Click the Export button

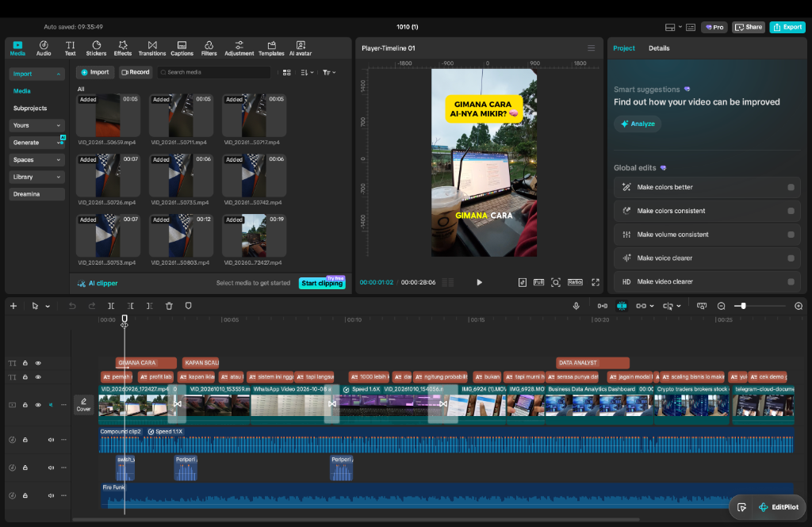click(787, 27)
